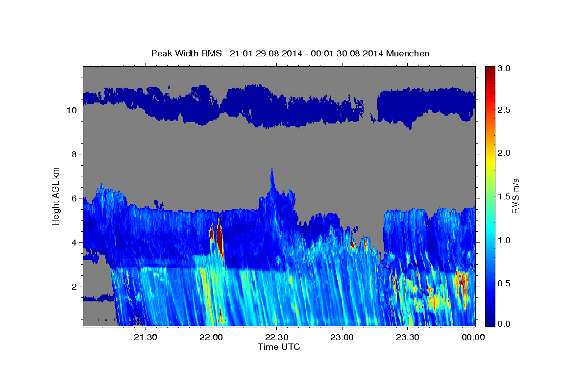Viewport: 588px width, 392px height.
Task: Click the colorbar value 2.0
Action: pos(505,153)
